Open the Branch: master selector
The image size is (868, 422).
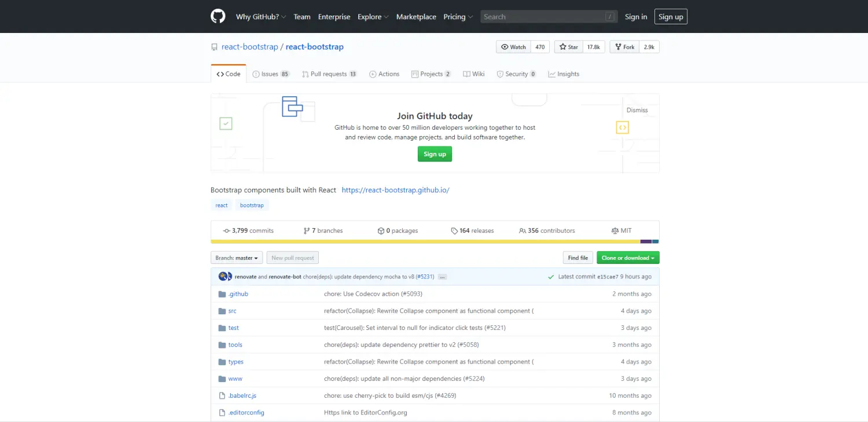click(237, 258)
